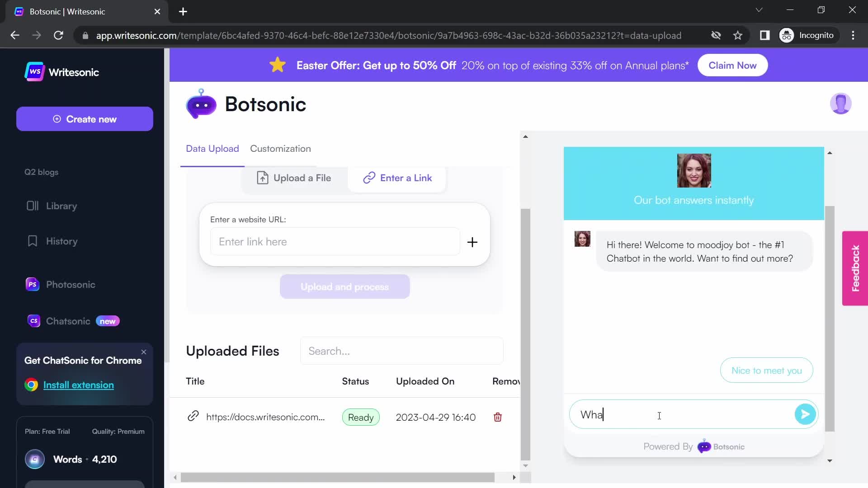
Task: Open History from the sidebar
Action: tap(52, 241)
